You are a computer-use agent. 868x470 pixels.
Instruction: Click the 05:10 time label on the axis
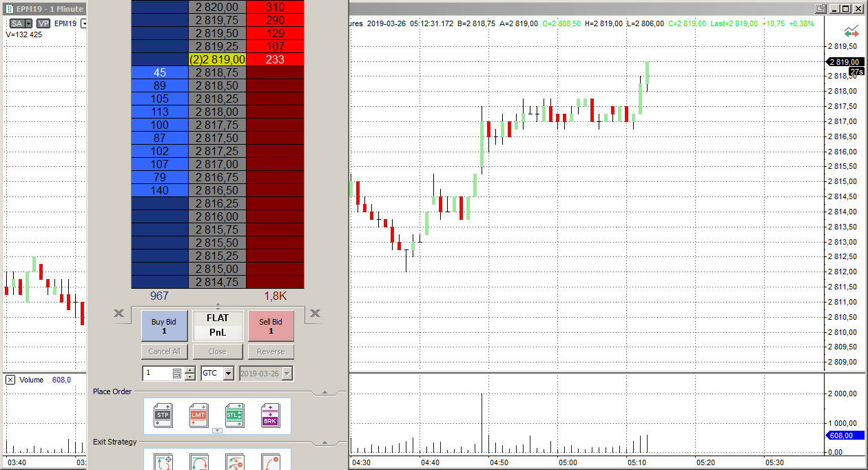(637, 462)
